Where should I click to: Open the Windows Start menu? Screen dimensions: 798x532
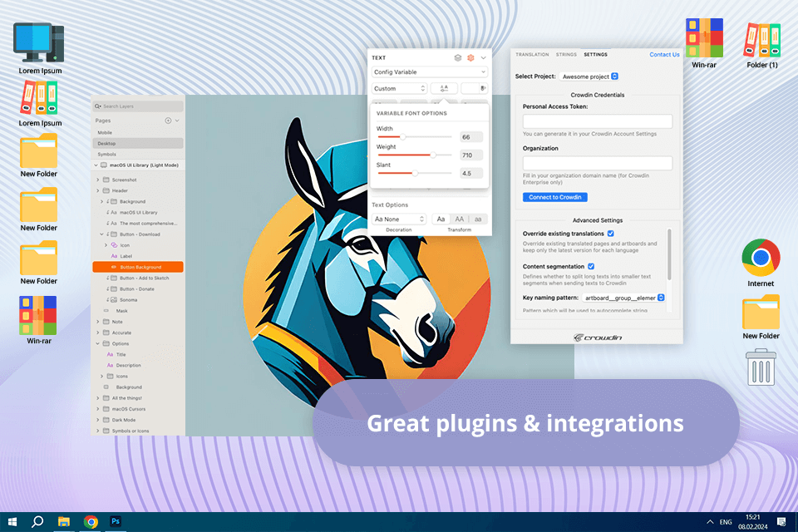tap(12, 522)
